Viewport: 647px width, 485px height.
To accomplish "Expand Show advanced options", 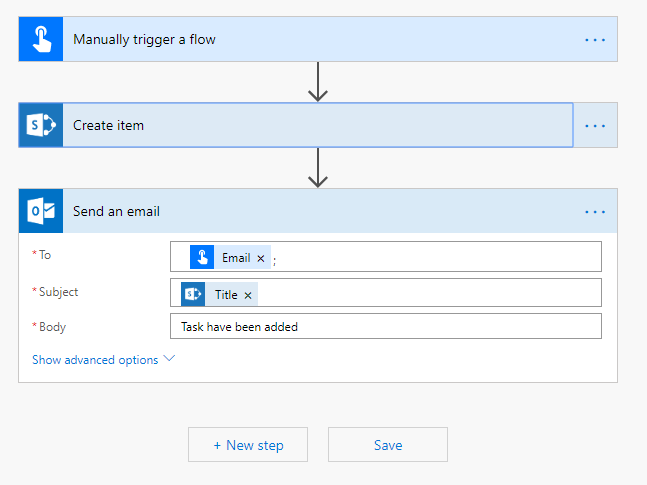I will (x=95, y=360).
